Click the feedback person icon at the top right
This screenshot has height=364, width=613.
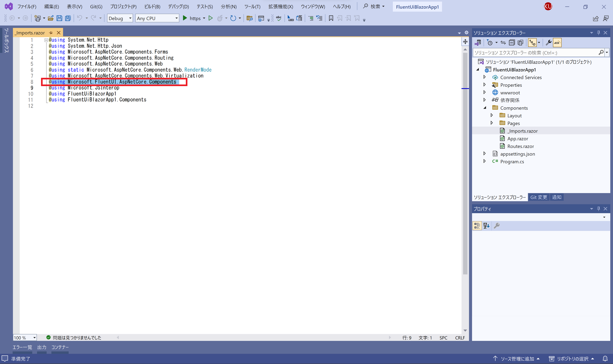(606, 19)
